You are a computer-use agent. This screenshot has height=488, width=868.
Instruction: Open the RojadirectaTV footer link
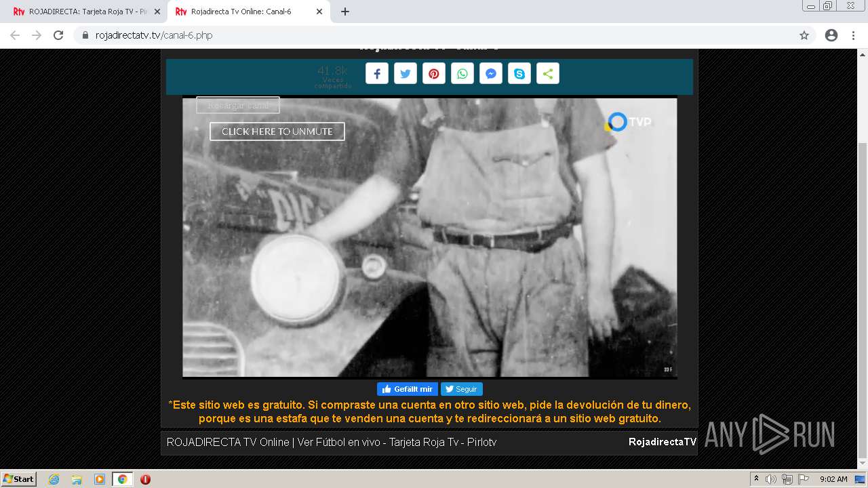tap(662, 442)
